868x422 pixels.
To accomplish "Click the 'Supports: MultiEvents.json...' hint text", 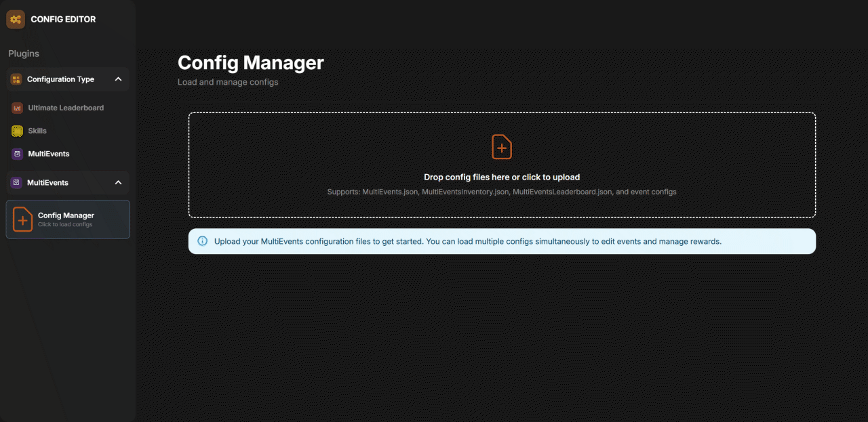I will [x=502, y=192].
